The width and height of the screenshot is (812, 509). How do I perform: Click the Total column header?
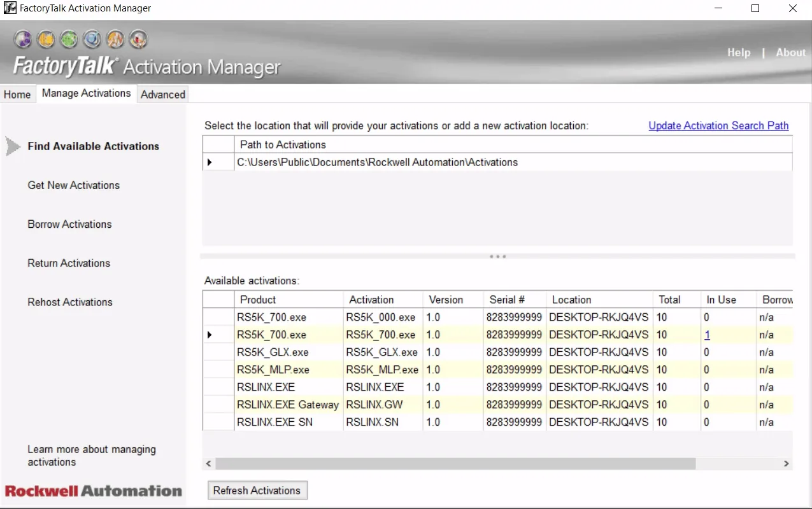[677, 300]
